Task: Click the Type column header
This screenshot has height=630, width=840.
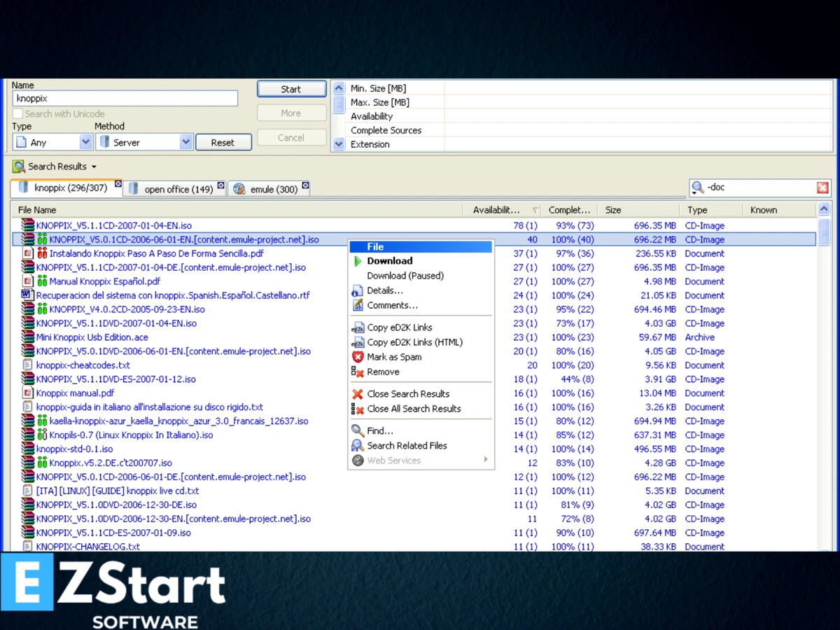Action: coord(710,210)
